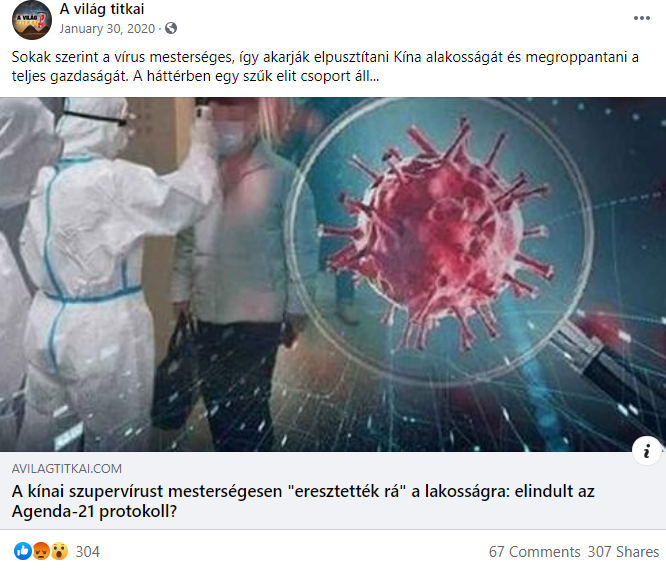
Task: Open the three-dot post options menu
Action: 641,18
